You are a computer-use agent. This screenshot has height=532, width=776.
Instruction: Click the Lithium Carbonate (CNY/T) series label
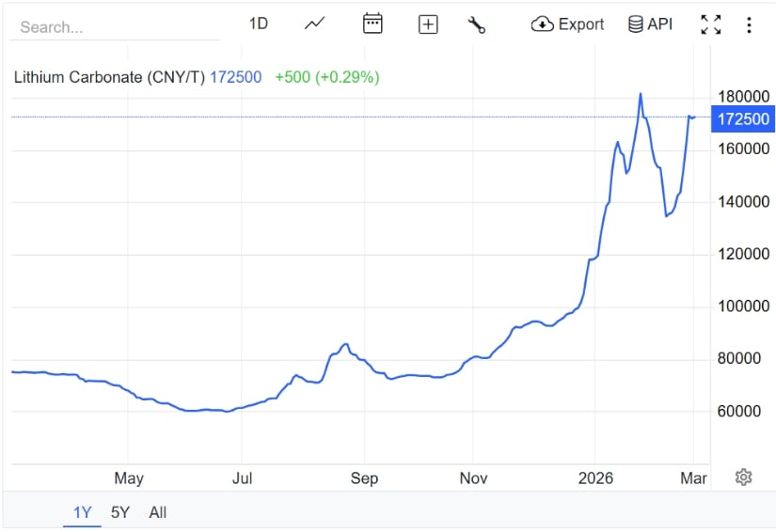pyautogui.click(x=108, y=77)
